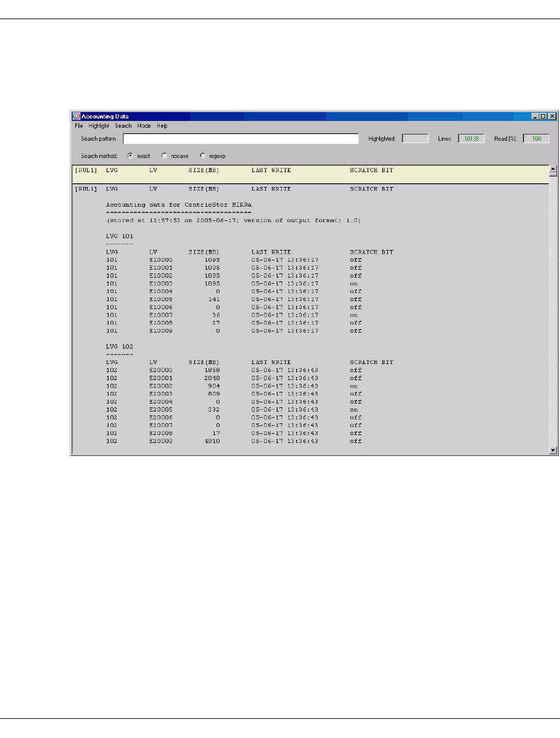Image resolution: width=560 pixels, height=738 pixels.
Task: Click the 'stored at 13:57:53' info line
Action: pyautogui.click(x=233, y=220)
